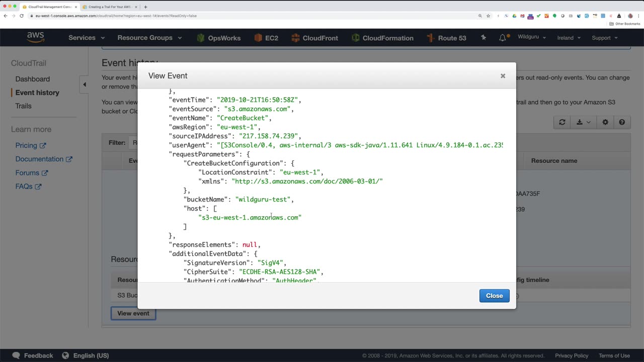This screenshot has width=644, height=362.
Task: Open the Privacy Policy link
Action: click(572, 355)
